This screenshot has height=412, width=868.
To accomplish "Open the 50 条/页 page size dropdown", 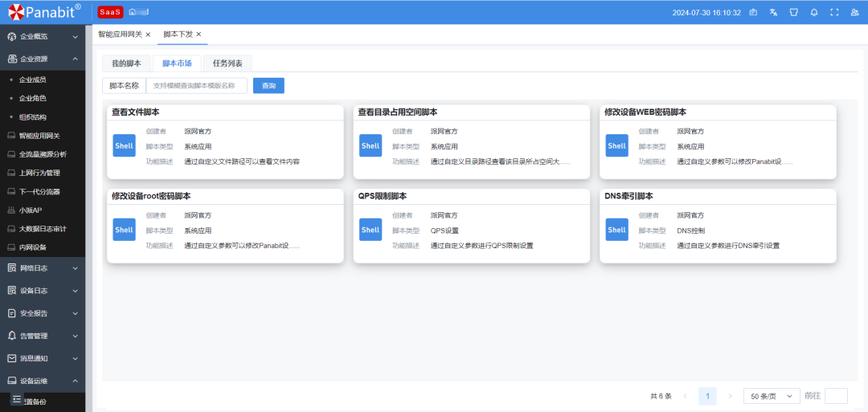I will coord(772,396).
